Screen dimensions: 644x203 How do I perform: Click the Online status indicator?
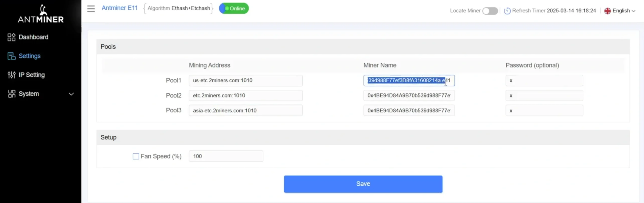(x=234, y=8)
